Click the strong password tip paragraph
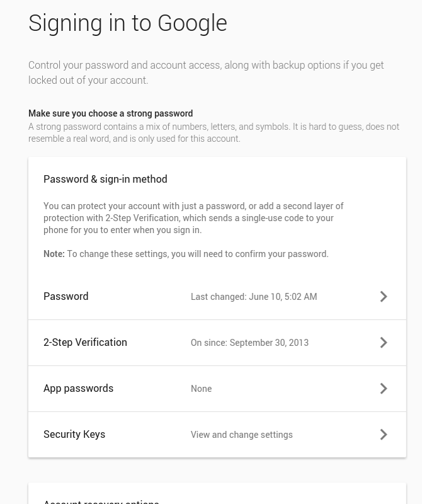 (x=214, y=132)
